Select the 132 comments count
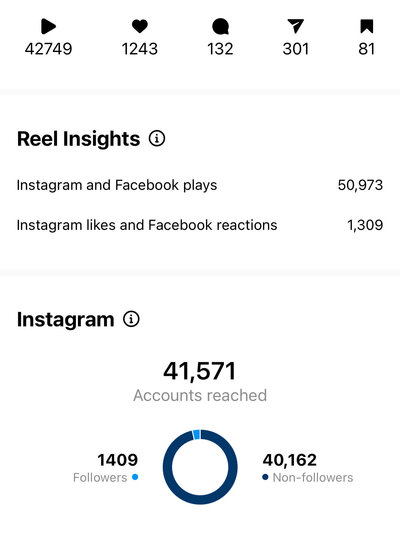The image size is (400, 533). [220, 49]
